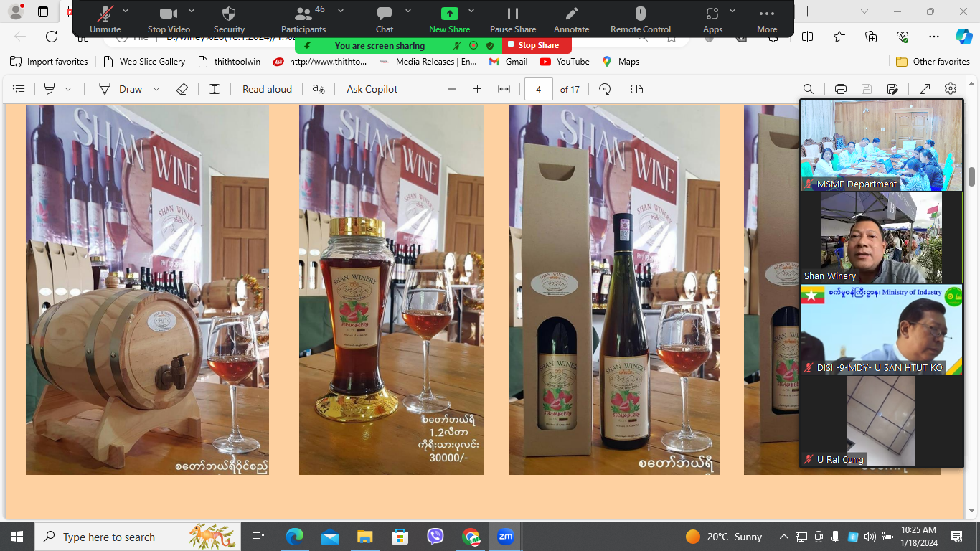Click Unmute in the Zoom toolbar
Image resolution: width=980 pixels, height=551 pixels.
(x=105, y=19)
